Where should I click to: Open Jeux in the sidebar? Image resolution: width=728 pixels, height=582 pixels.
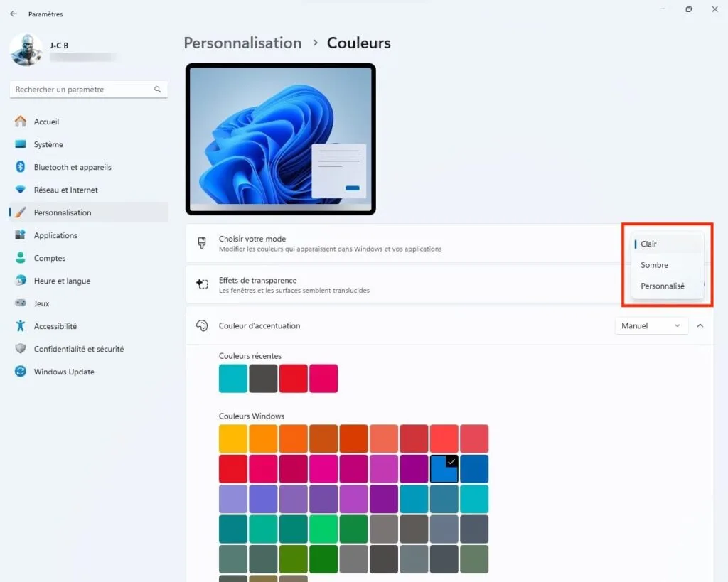(x=88, y=303)
